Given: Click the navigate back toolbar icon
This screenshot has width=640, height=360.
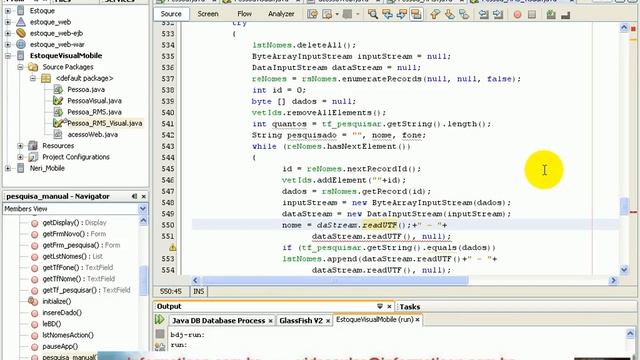Looking at the screenshot, I should [327, 14].
